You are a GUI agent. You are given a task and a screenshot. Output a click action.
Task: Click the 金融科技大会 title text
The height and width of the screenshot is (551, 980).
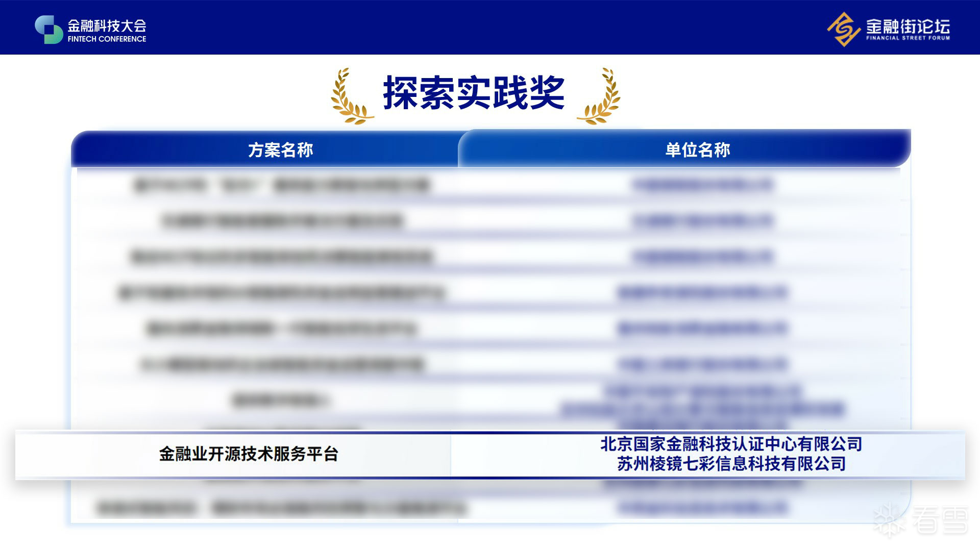(x=107, y=25)
